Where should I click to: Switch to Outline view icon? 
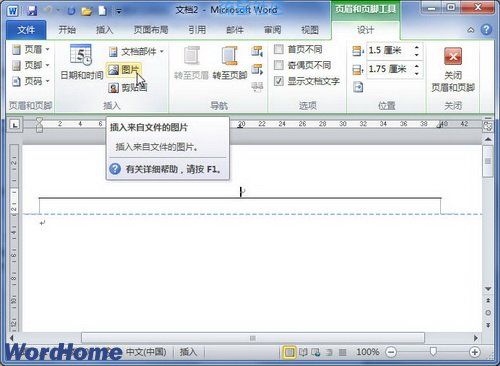tap(329, 352)
